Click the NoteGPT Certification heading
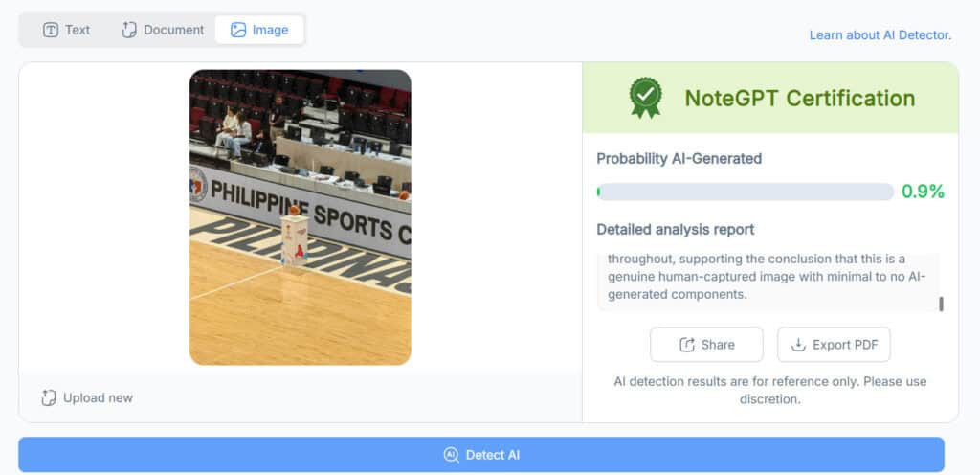The image size is (980, 475). [x=800, y=98]
